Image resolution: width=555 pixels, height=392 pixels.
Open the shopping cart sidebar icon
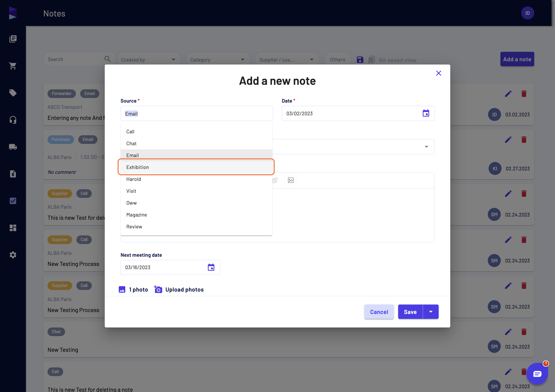(13, 66)
